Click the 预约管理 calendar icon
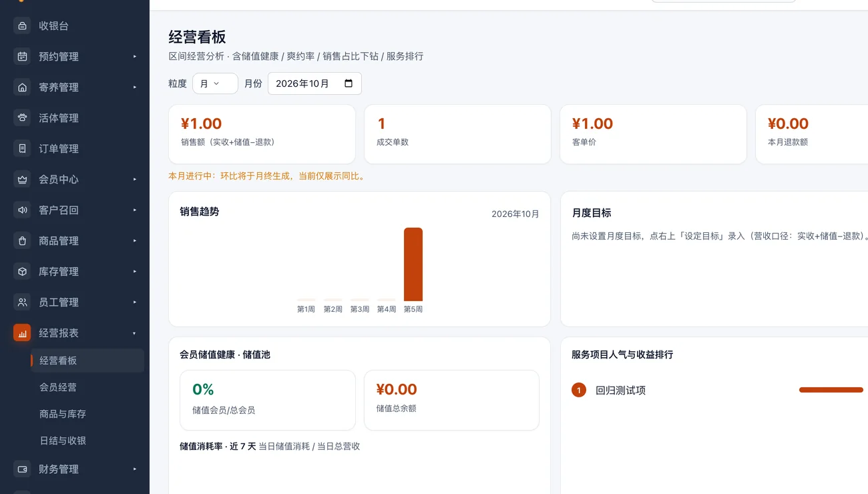 coord(23,57)
